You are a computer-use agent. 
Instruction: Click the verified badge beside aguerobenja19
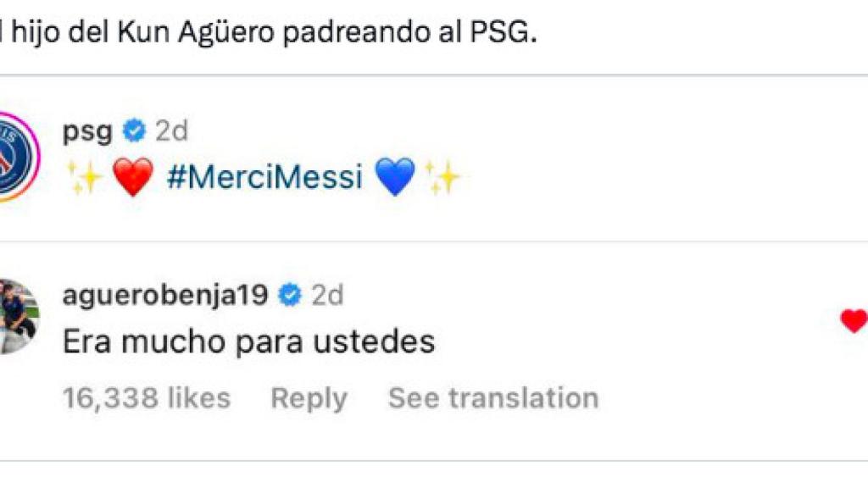coord(289,296)
